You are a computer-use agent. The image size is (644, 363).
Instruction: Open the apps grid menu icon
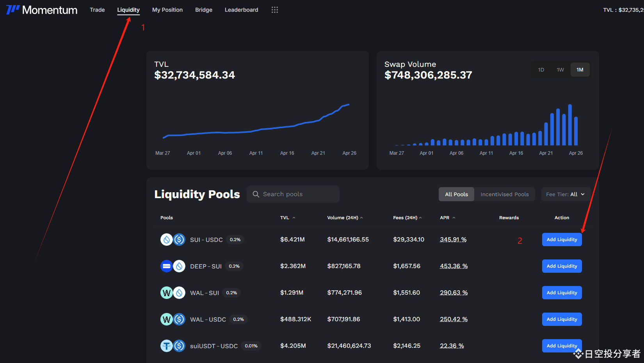coord(275,10)
